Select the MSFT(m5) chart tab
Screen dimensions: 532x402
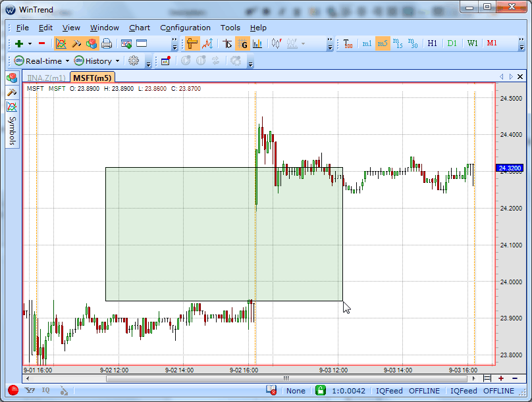(x=92, y=78)
